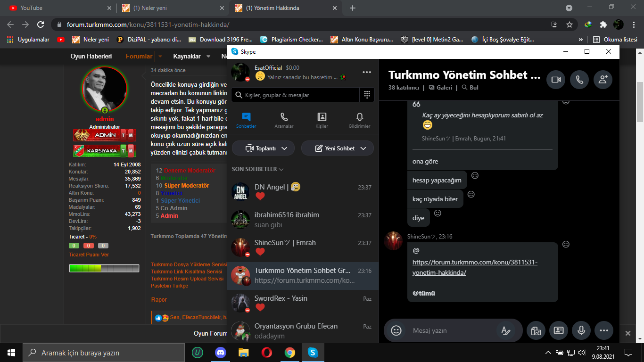Open the emoji picker in message box
The image size is (644, 362).
pos(396,330)
